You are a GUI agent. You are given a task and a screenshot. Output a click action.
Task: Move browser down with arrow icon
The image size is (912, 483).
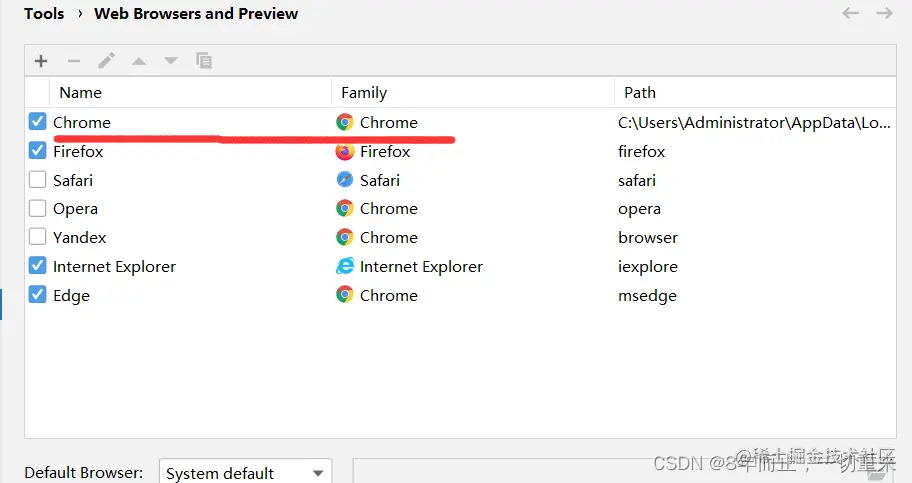pos(170,61)
